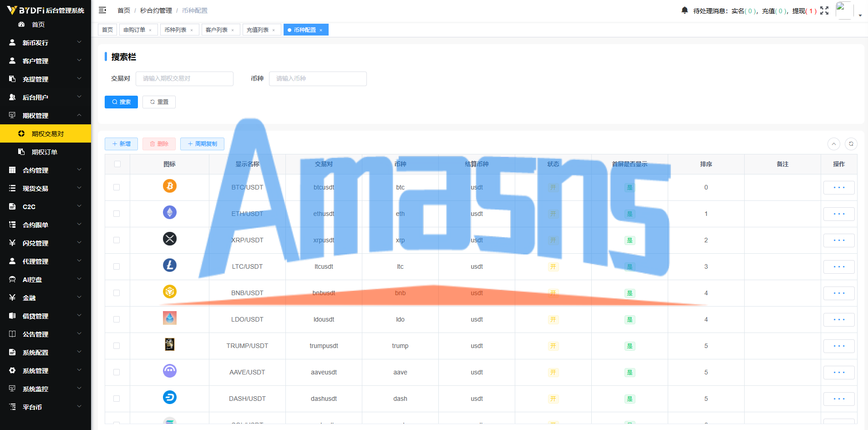Click the refresh table round icon
This screenshot has width=868, height=430.
click(x=851, y=144)
